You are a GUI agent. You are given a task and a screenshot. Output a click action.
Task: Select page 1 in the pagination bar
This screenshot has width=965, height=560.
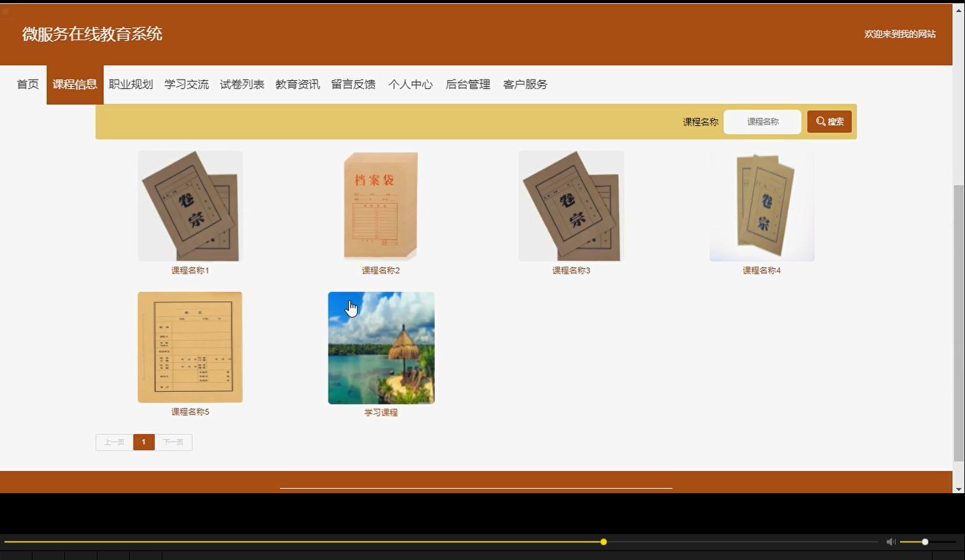(143, 442)
